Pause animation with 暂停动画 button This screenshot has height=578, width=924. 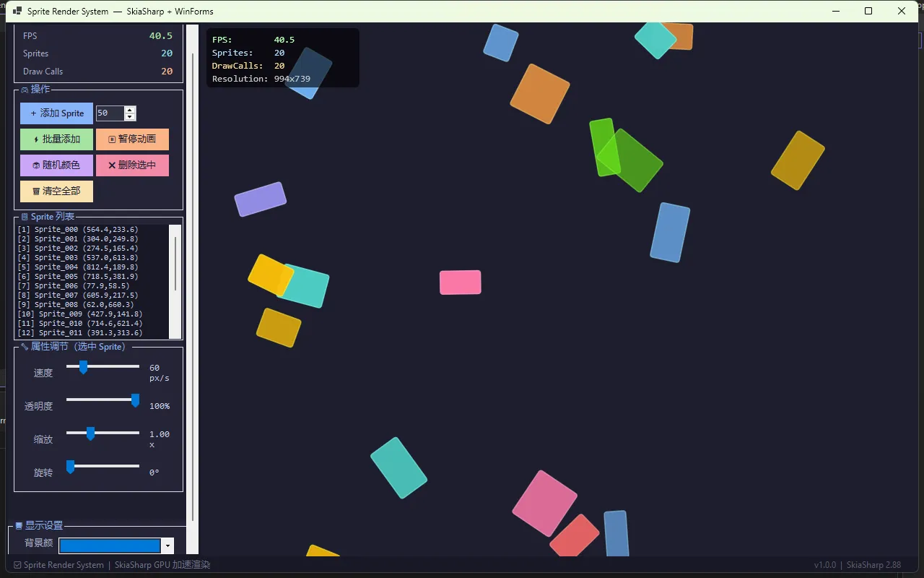pyautogui.click(x=132, y=139)
